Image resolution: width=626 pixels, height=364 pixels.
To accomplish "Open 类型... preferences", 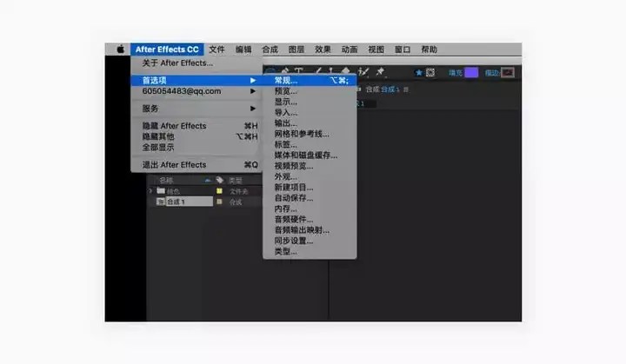I will point(310,251).
